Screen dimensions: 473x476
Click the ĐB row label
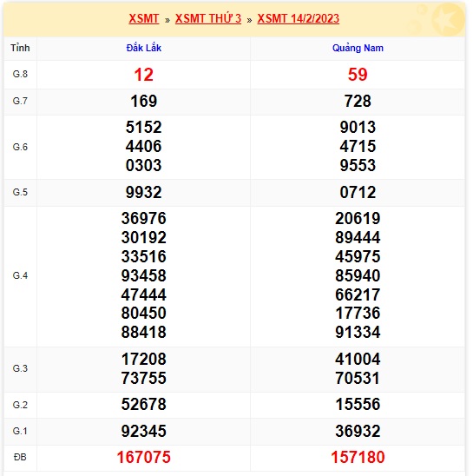[x=20, y=457]
